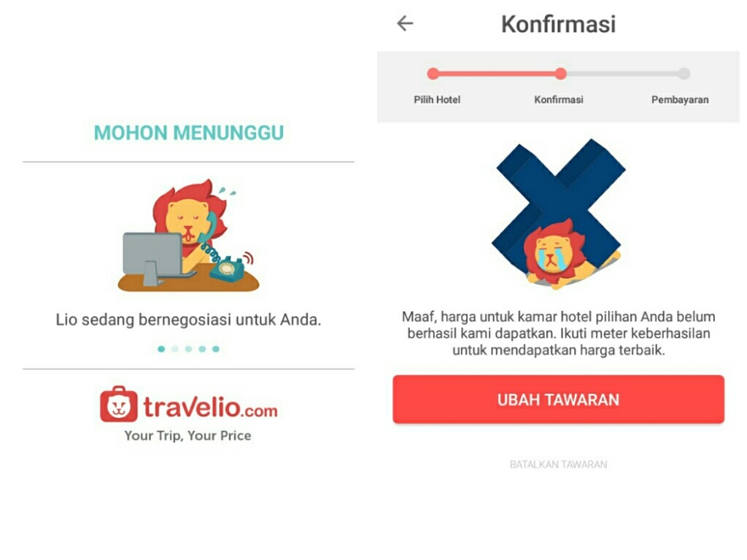This screenshot has height=560, width=747.
Task: Click the grey Pembayaran step dot
Action: point(684,74)
